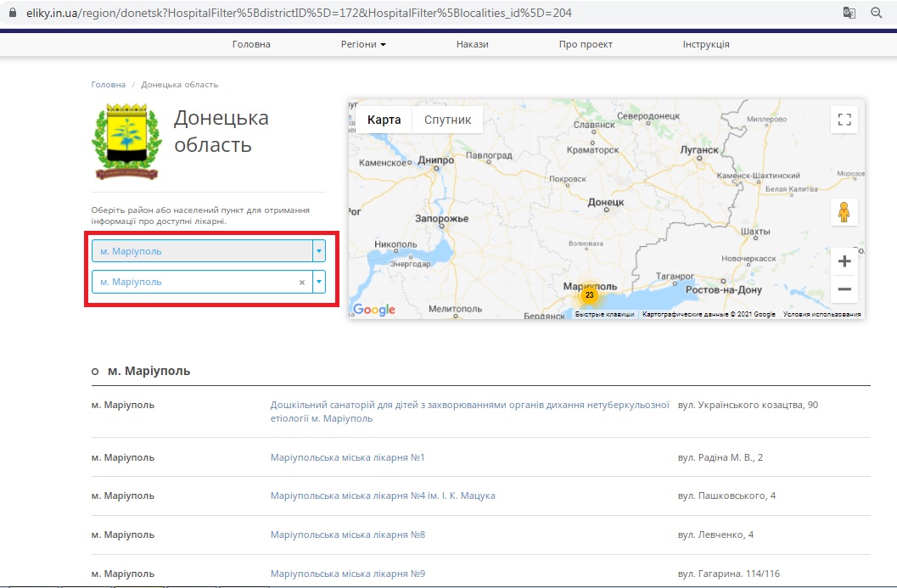Click the Головна breadcrumb link

point(108,85)
